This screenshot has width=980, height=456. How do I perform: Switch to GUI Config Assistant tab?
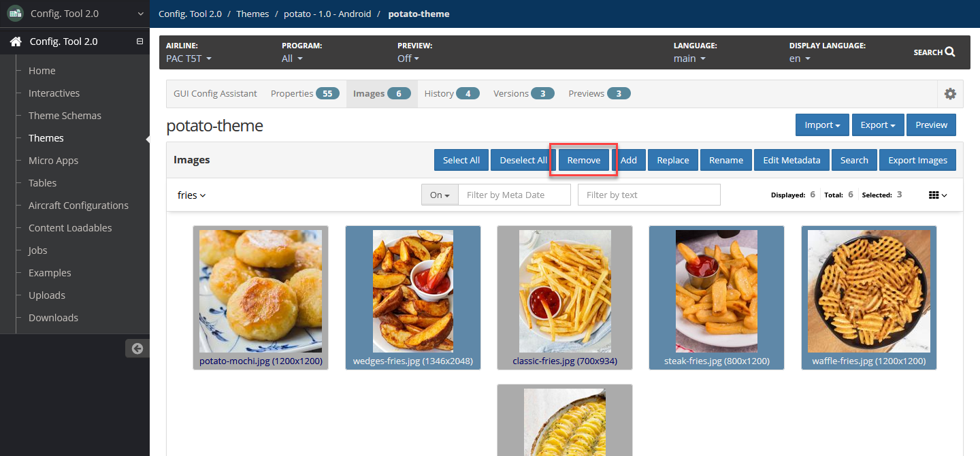tap(215, 94)
